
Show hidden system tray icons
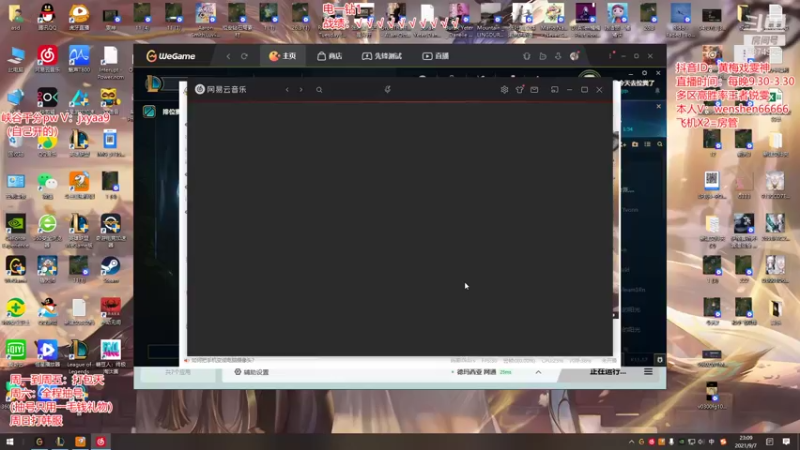coord(631,442)
